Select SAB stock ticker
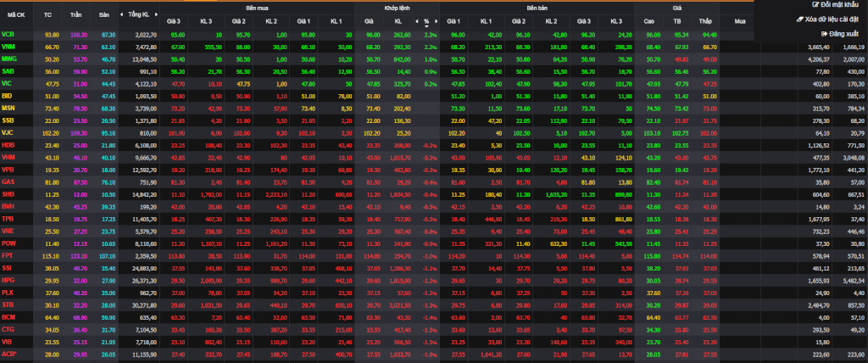Image resolution: width=868 pixels, height=363 pixels. coord(8,71)
